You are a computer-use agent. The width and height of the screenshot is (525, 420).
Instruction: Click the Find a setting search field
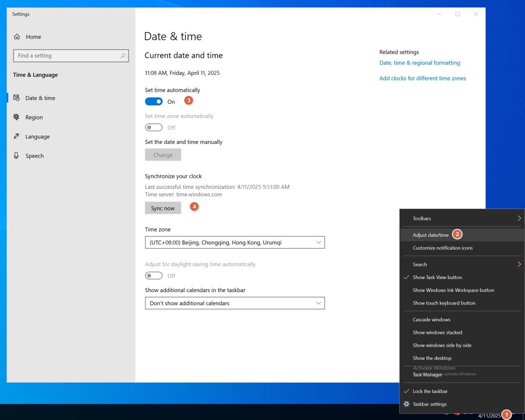(x=68, y=56)
